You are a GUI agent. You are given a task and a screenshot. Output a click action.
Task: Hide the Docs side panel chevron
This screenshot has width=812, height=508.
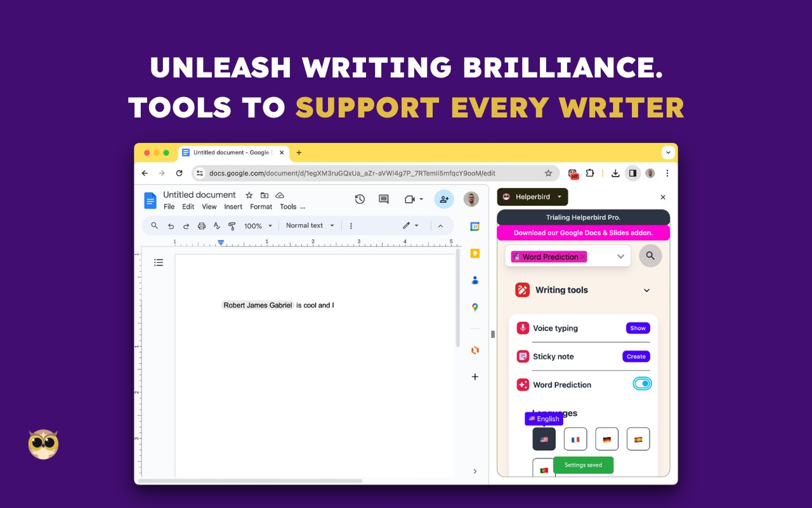tap(475, 471)
